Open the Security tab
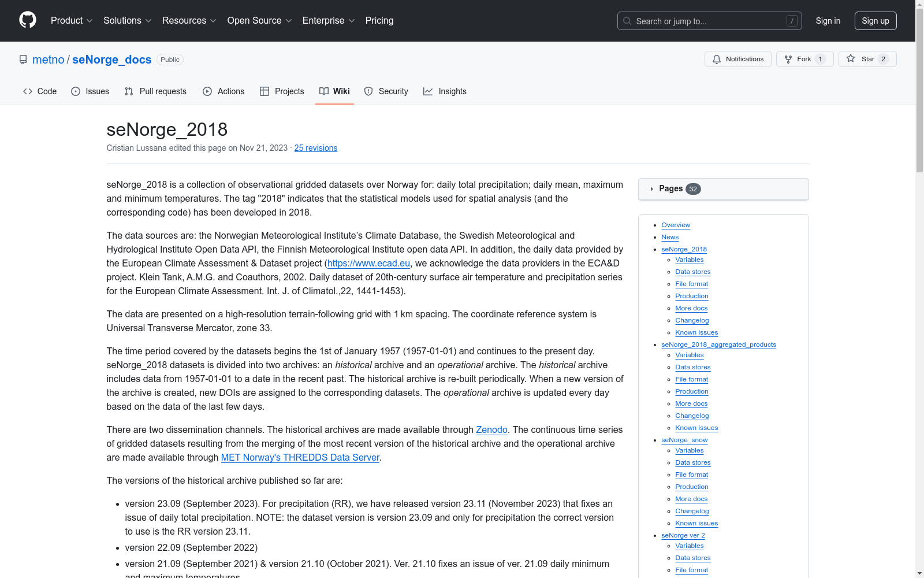 [x=386, y=91]
